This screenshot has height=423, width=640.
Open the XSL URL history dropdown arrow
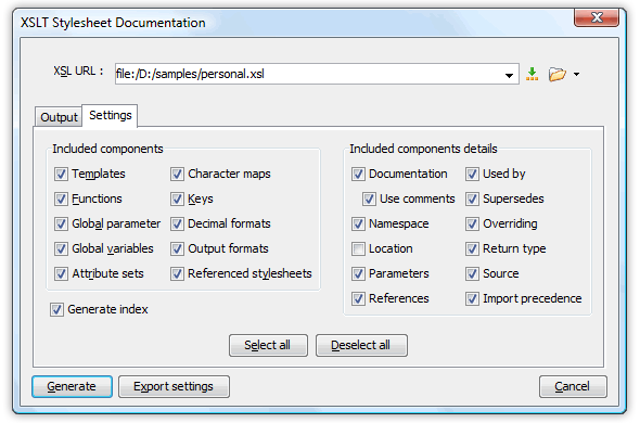[509, 75]
